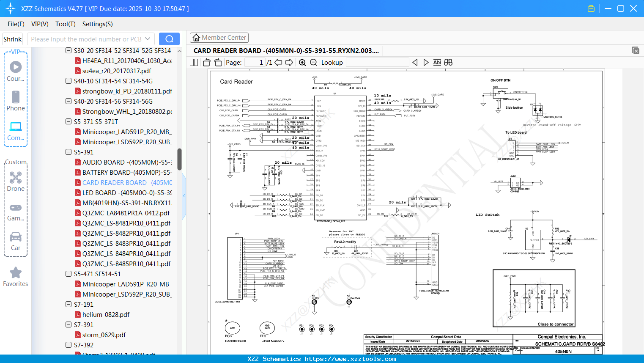Image resolution: width=644 pixels, height=363 pixels.
Task: Collapse the S7-392 tree node
Action: 69,345
